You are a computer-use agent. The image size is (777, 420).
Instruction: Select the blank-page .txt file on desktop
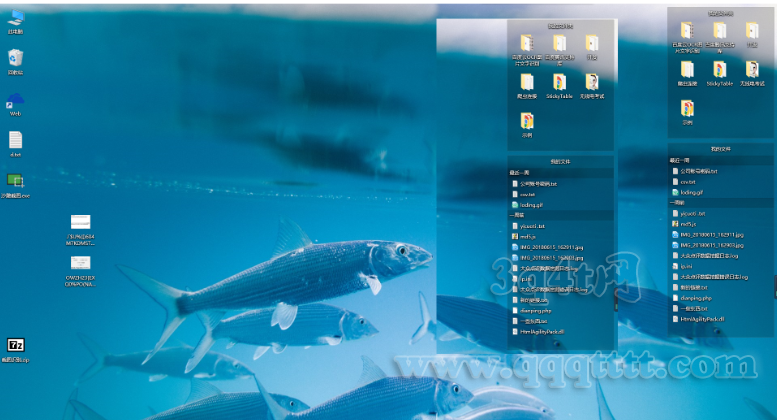(15, 144)
